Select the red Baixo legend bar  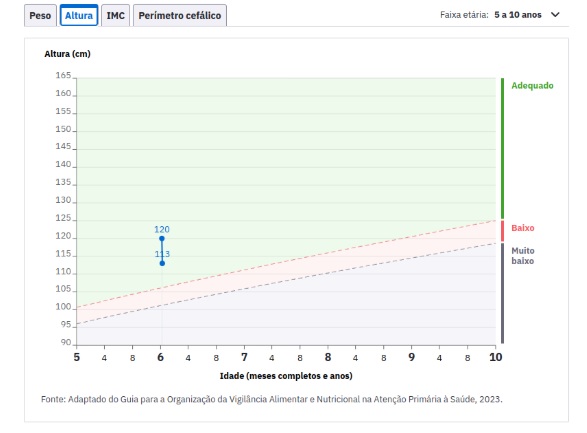[502, 231]
